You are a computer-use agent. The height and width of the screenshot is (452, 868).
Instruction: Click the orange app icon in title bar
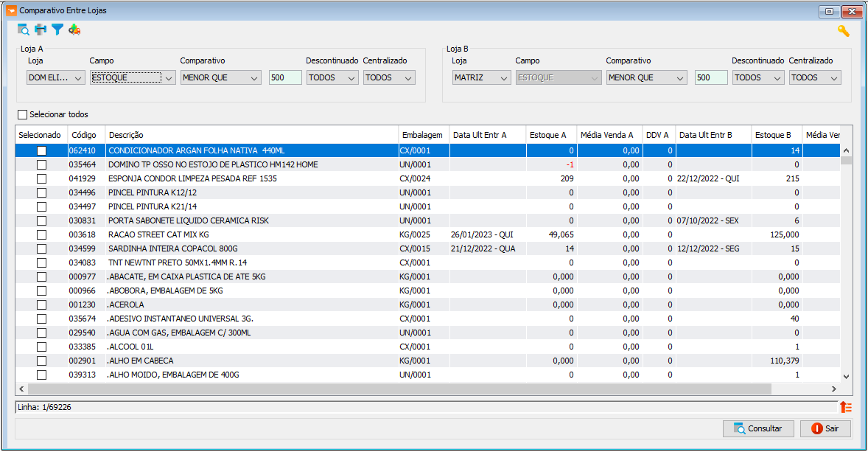click(11, 10)
